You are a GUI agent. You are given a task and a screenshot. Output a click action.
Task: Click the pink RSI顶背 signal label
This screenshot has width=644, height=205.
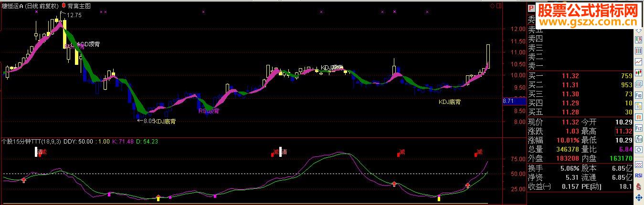209,111
